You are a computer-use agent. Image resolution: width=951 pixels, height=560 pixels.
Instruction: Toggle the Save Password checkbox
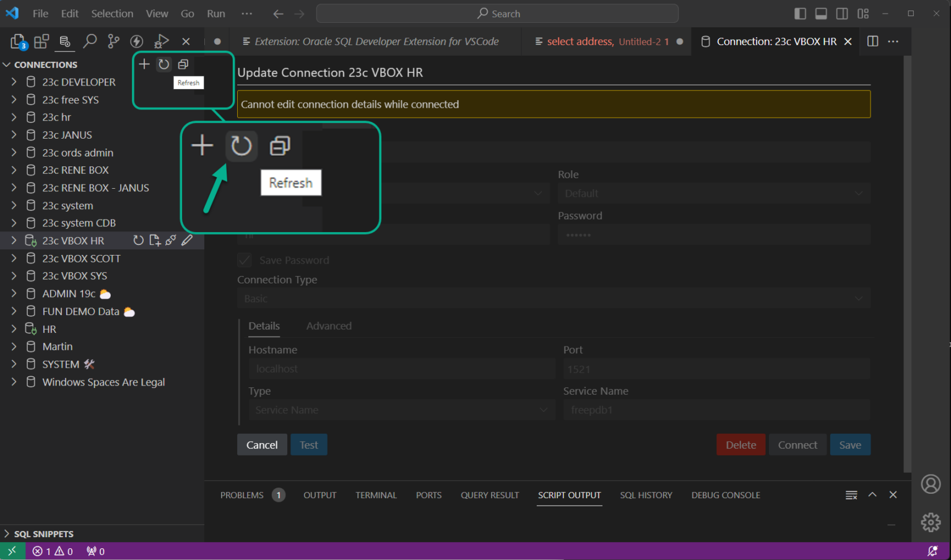click(244, 260)
